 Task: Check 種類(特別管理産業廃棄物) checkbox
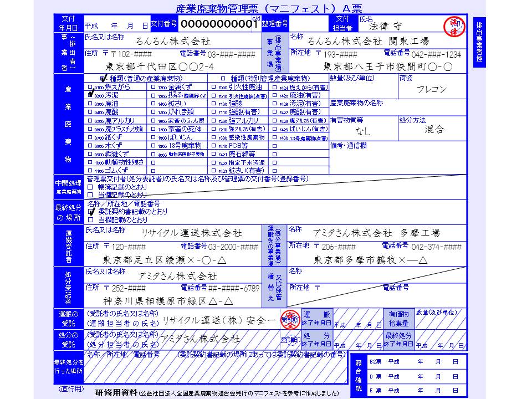[x=223, y=79]
